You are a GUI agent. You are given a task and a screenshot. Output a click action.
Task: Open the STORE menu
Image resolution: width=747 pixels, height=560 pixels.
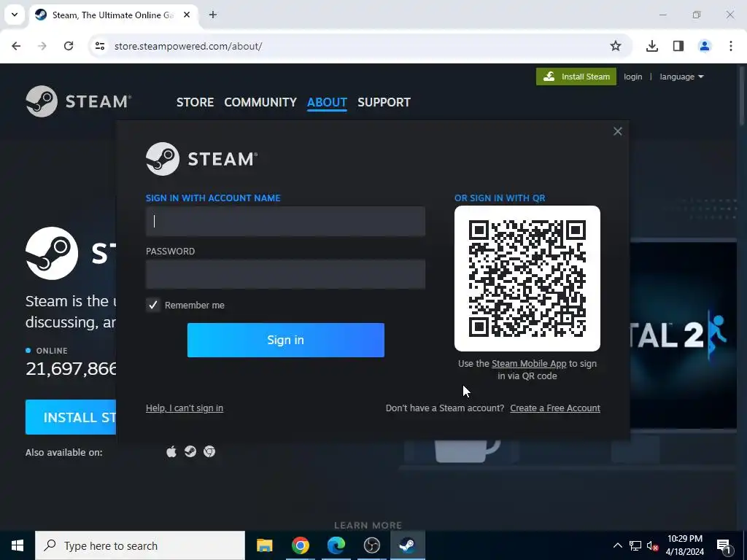(195, 102)
